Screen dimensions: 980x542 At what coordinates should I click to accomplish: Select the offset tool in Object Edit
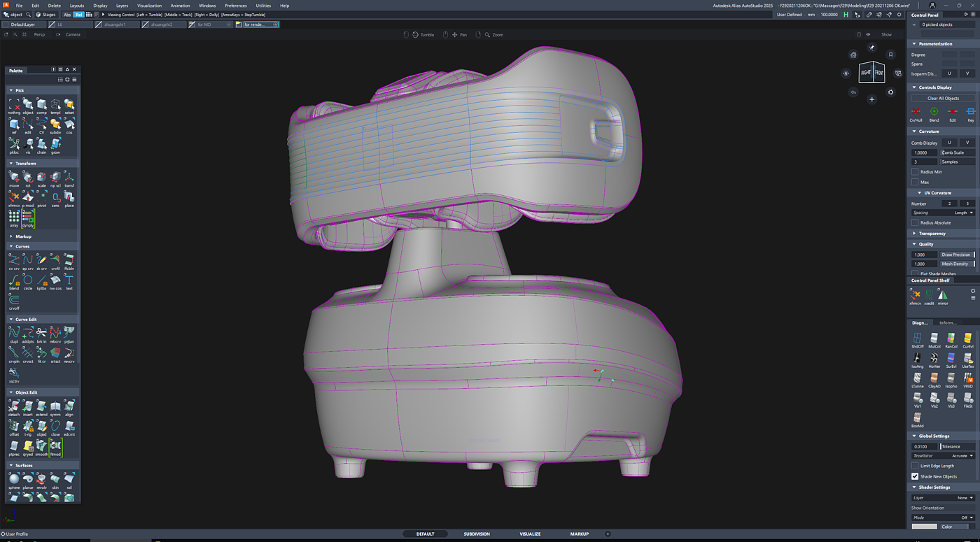point(14,427)
